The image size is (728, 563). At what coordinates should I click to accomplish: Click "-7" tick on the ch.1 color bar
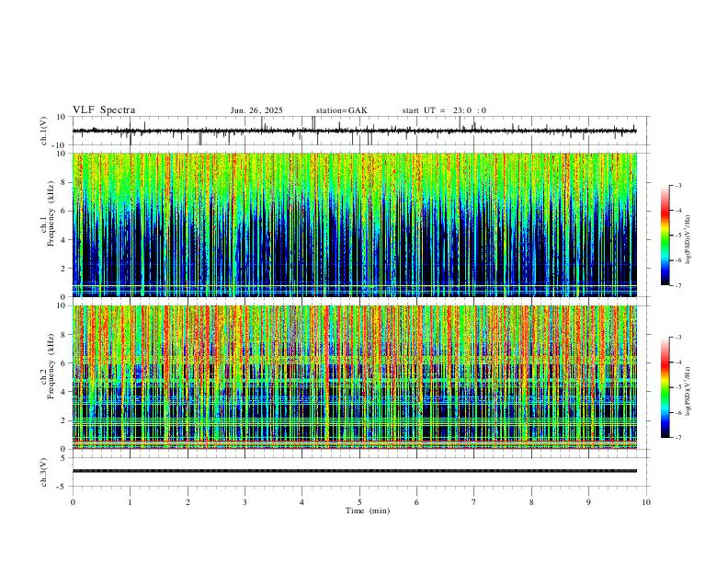click(677, 285)
